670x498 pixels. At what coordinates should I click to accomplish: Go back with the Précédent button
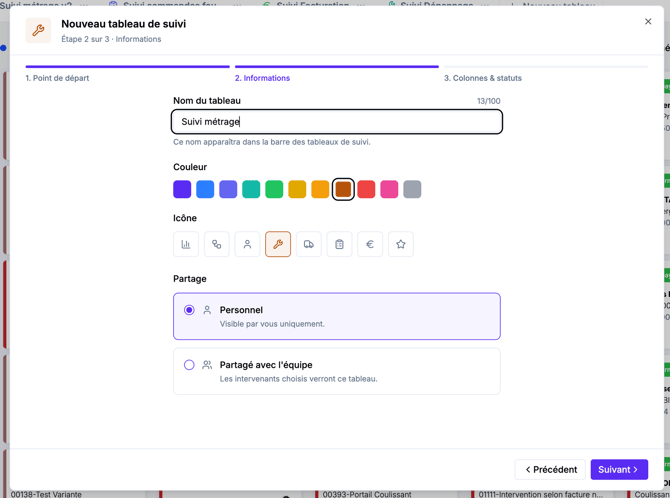550,469
